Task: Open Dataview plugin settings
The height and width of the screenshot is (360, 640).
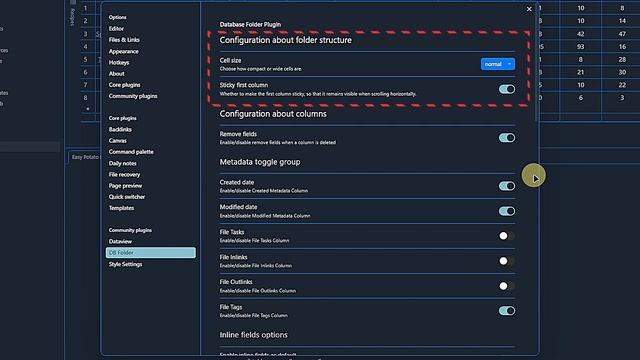Action: (120, 242)
